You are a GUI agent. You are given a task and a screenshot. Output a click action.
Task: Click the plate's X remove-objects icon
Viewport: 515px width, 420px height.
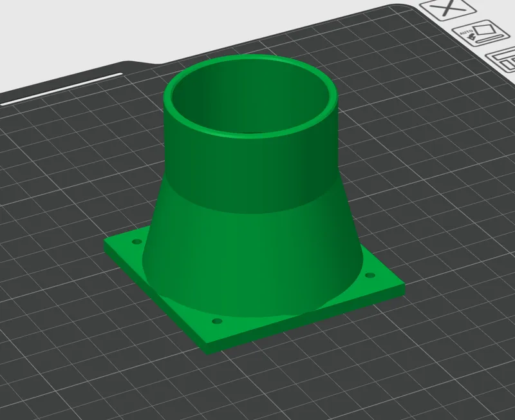pos(448,9)
